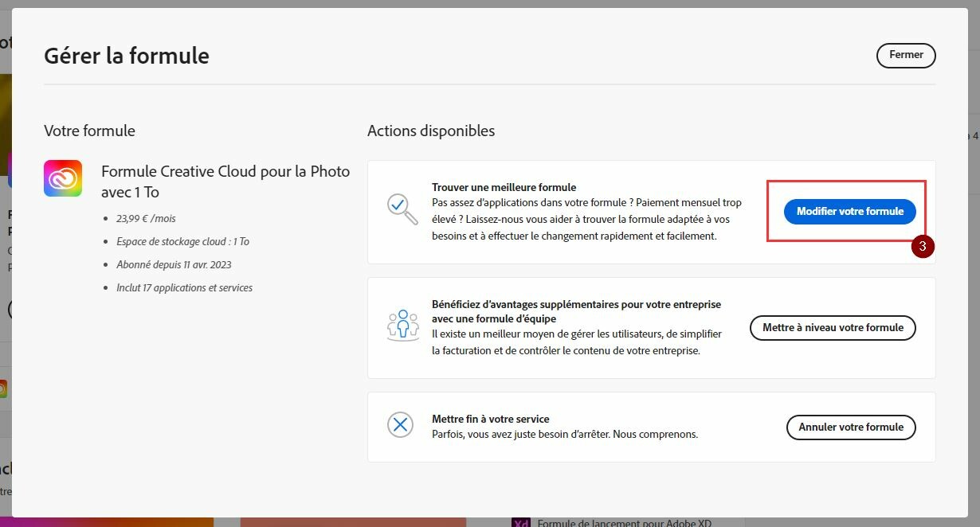Image resolution: width=980 pixels, height=527 pixels.
Task: Click the Gérer la formule heading
Action: pyautogui.click(x=127, y=56)
